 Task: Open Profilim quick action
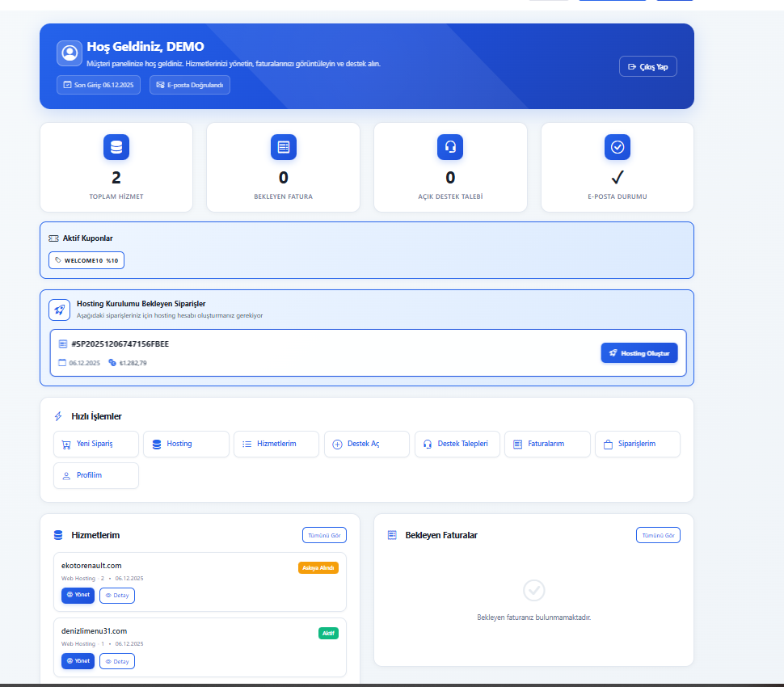(x=96, y=475)
